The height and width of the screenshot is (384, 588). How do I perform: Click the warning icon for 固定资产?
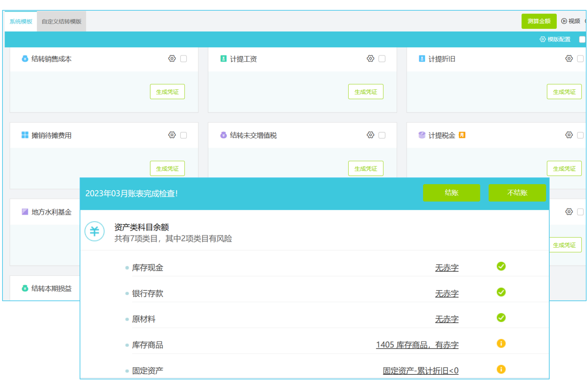click(x=501, y=369)
